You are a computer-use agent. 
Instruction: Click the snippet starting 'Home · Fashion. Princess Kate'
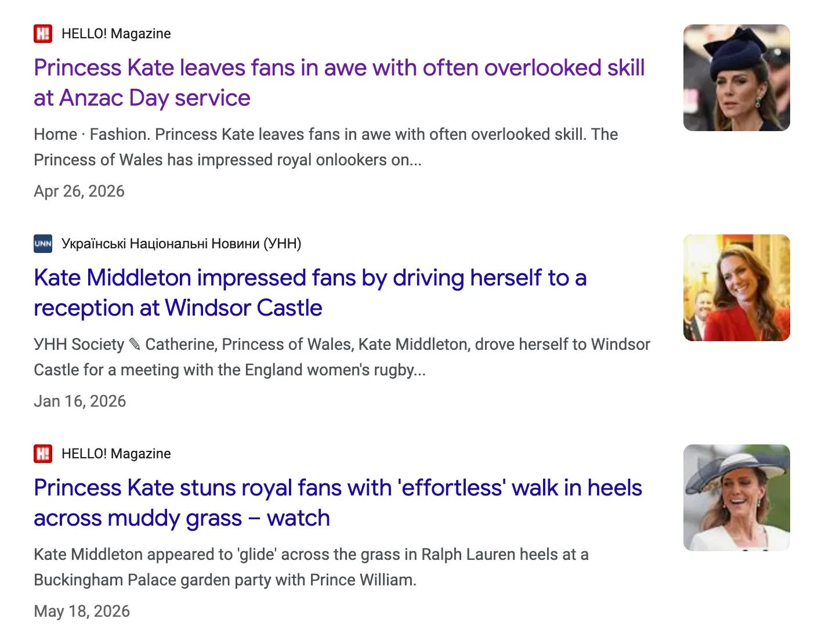coord(326,147)
